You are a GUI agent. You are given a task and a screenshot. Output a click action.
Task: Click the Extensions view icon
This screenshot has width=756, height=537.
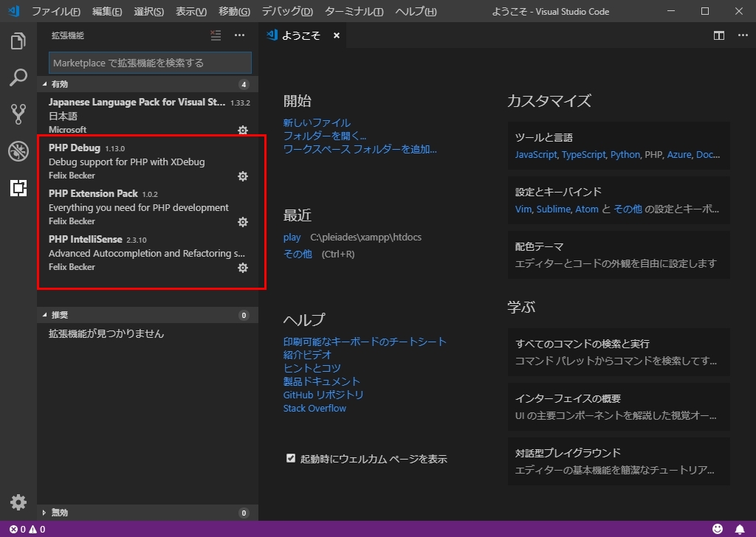coord(18,188)
